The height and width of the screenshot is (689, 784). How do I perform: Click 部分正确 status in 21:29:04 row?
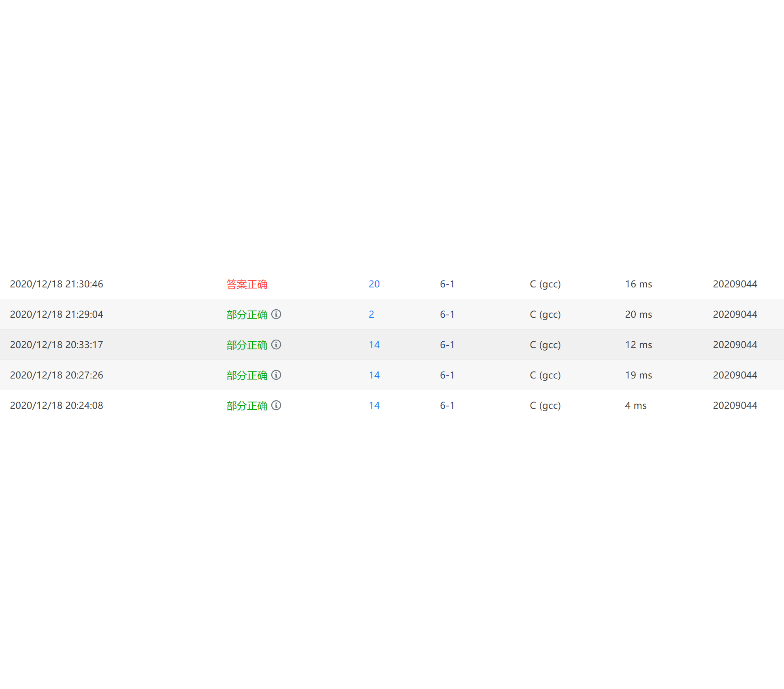(247, 315)
